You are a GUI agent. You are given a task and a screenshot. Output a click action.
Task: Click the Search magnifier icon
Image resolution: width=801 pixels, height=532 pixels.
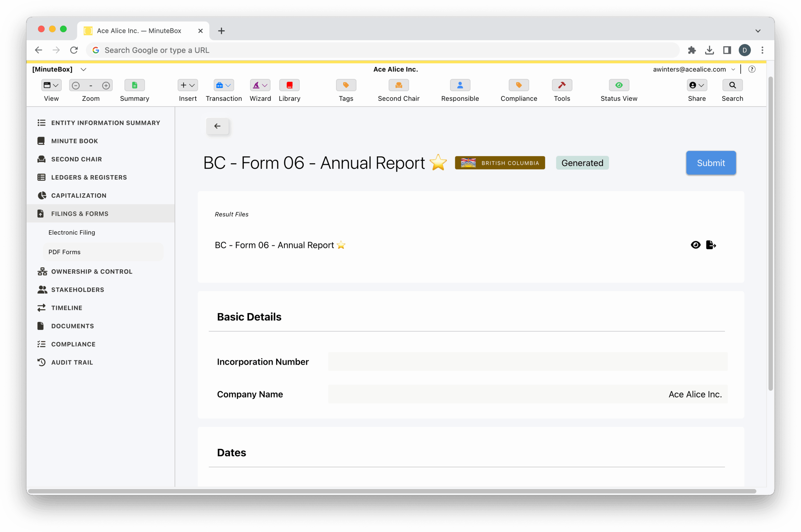tap(732, 85)
